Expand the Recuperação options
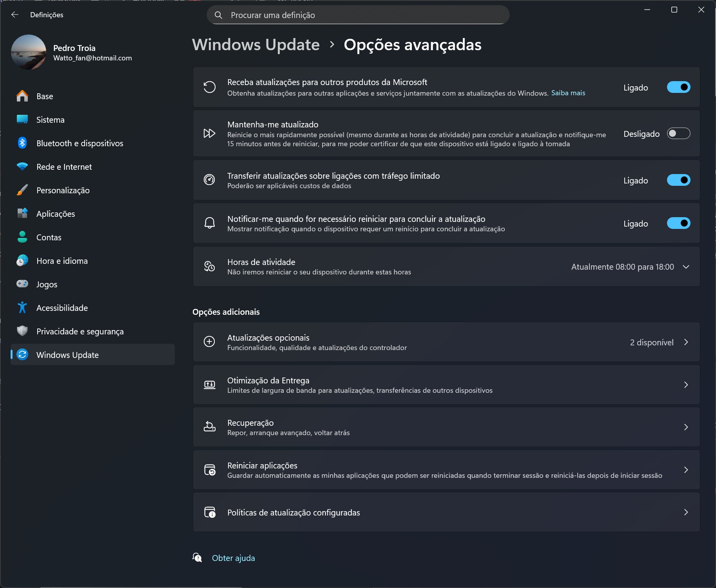The image size is (716, 588). tap(685, 427)
